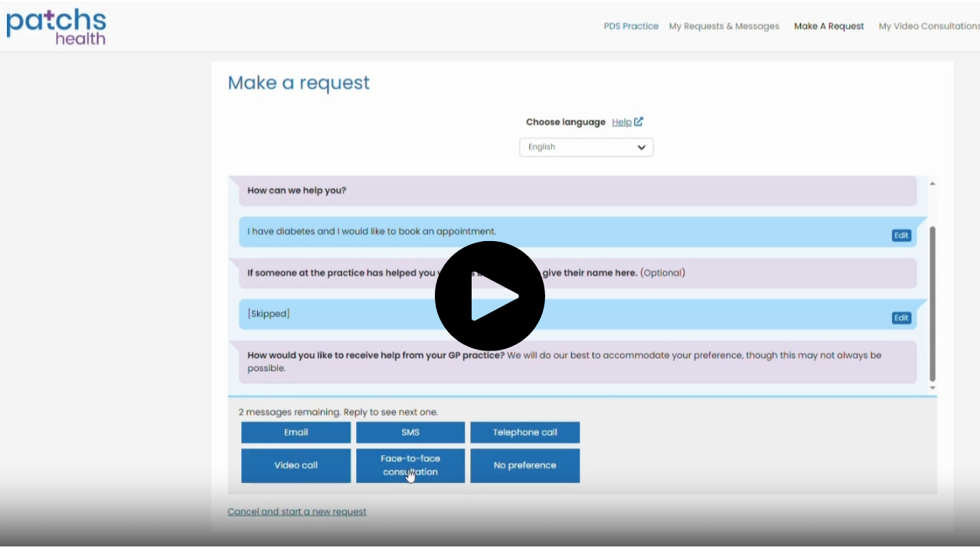Click the Patchs Health logo
Screen dimensions: 980x551
coord(56,26)
